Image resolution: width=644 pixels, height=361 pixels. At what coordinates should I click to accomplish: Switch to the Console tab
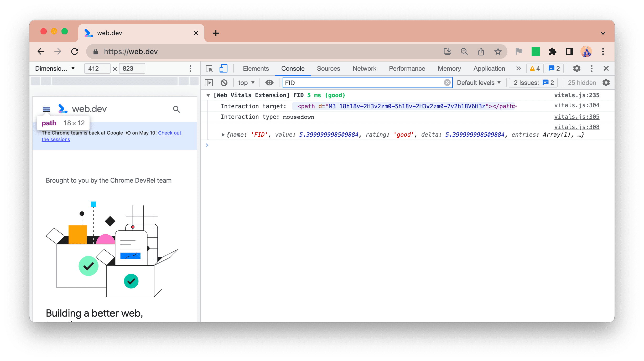pos(292,68)
